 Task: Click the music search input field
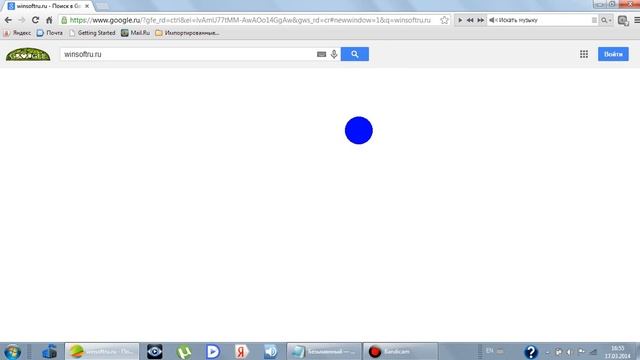pos(543,20)
